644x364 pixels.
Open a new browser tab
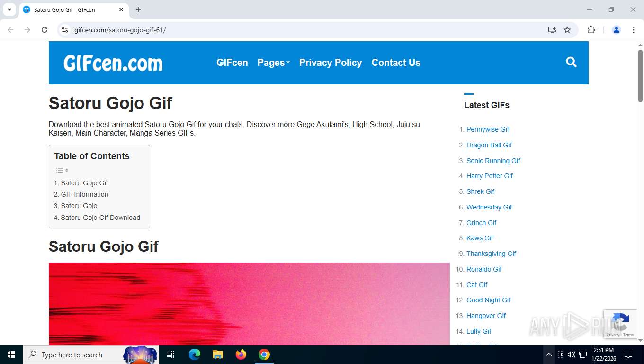[x=138, y=9]
